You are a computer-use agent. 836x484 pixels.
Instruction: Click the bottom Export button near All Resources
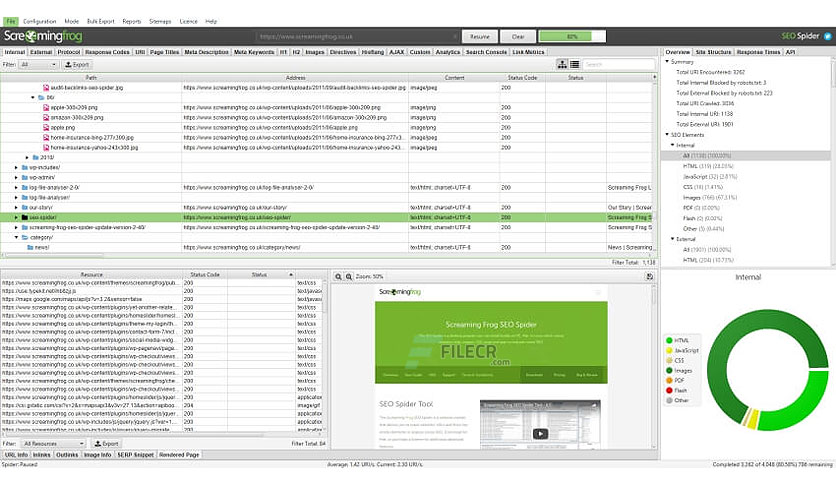107,443
